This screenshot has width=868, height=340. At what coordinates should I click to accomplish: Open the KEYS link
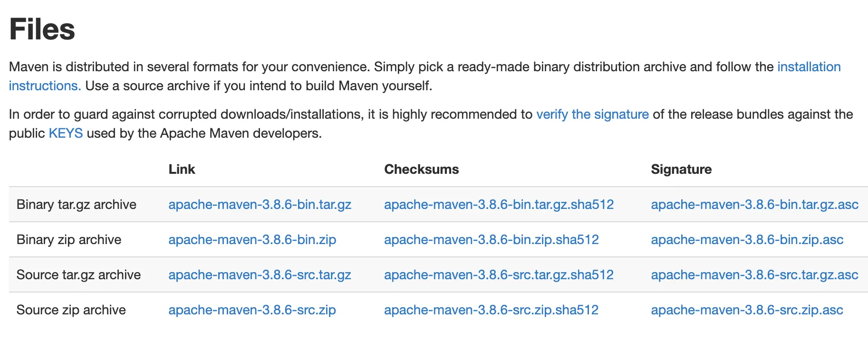(x=66, y=133)
